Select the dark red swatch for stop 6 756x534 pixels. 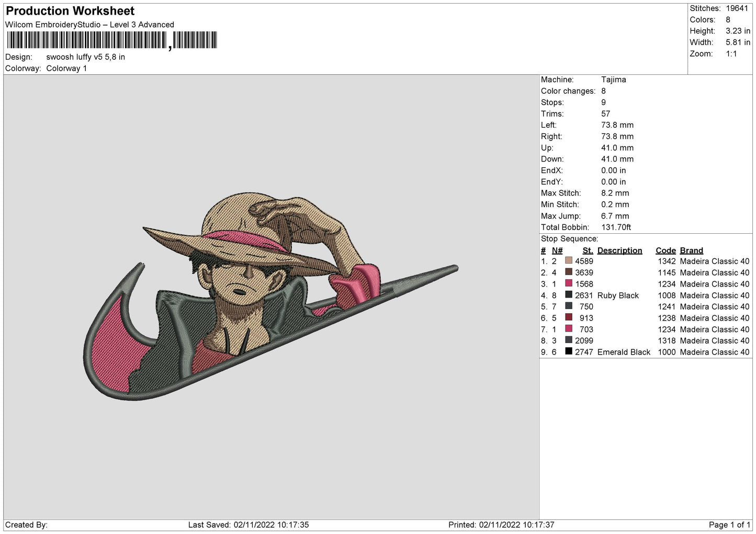pyautogui.click(x=569, y=317)
